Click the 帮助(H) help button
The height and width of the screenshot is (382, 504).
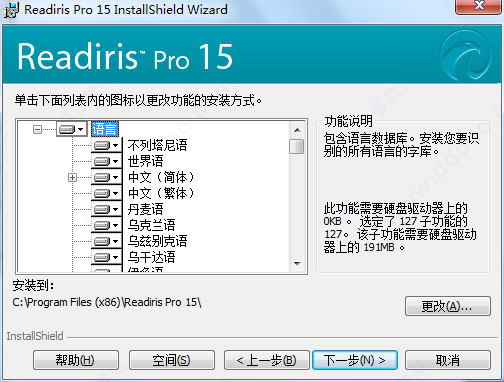(76, 360)
